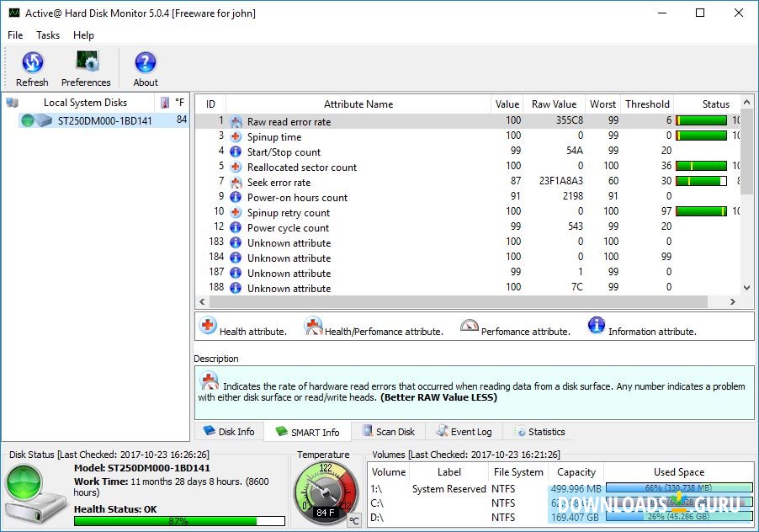759x532 pixels.
Task: Select the SMART Info tab
Action: (x=307, y=432)
